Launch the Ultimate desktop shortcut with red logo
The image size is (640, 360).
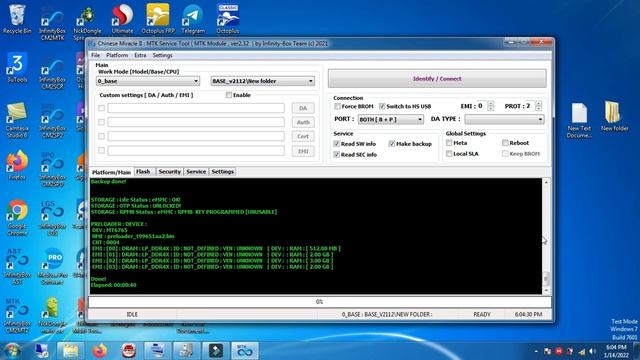(122, 19)
